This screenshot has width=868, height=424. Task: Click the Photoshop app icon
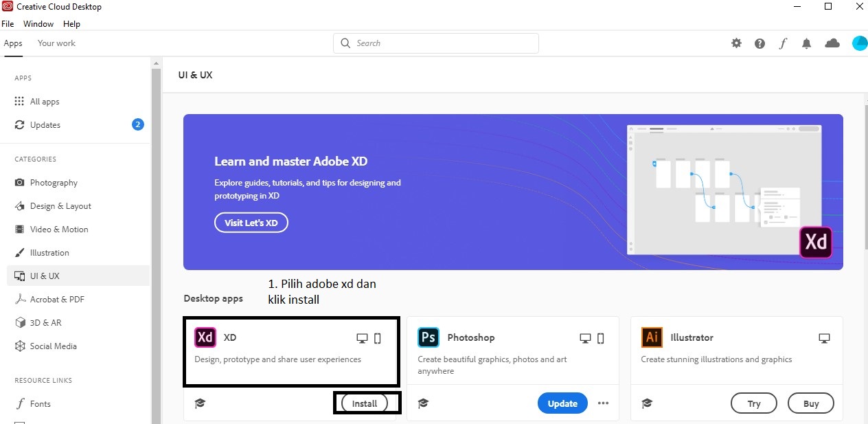click(429, 337)
